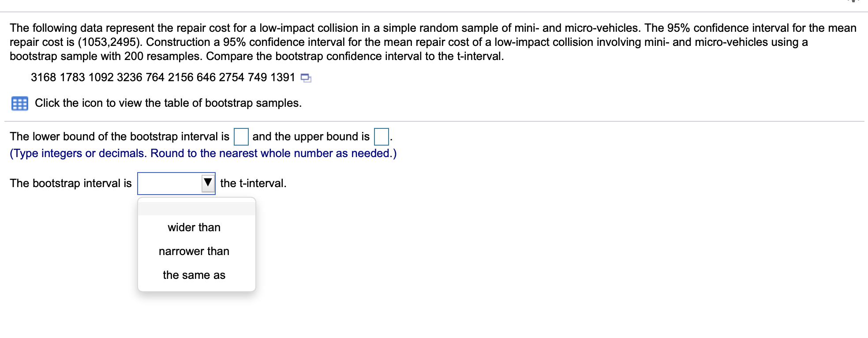Click the black triangle on the dropdown
The height and width of the screenshot is (338, 868).
point(207,183)
